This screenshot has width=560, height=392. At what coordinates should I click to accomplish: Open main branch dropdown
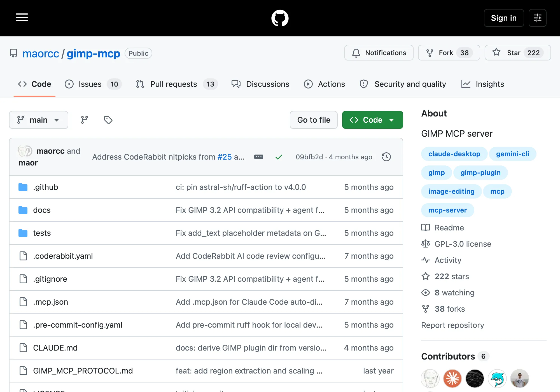coord(39,120)
